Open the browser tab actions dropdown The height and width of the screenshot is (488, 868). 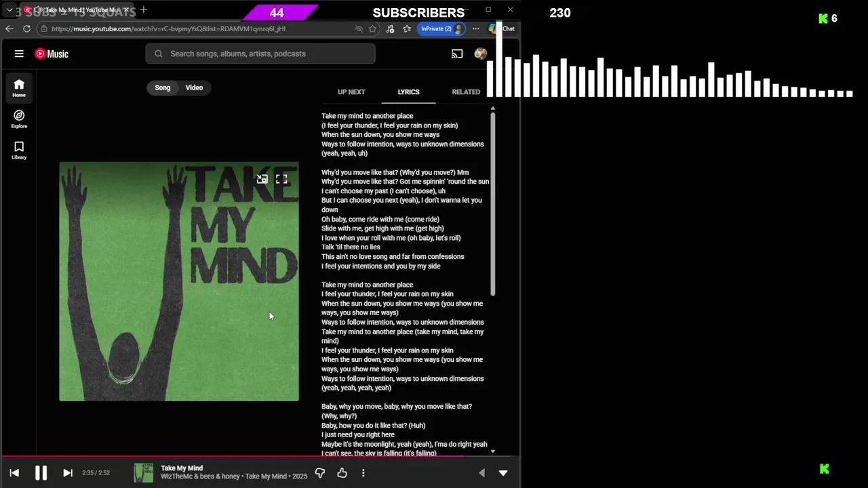tap(9, 10)
